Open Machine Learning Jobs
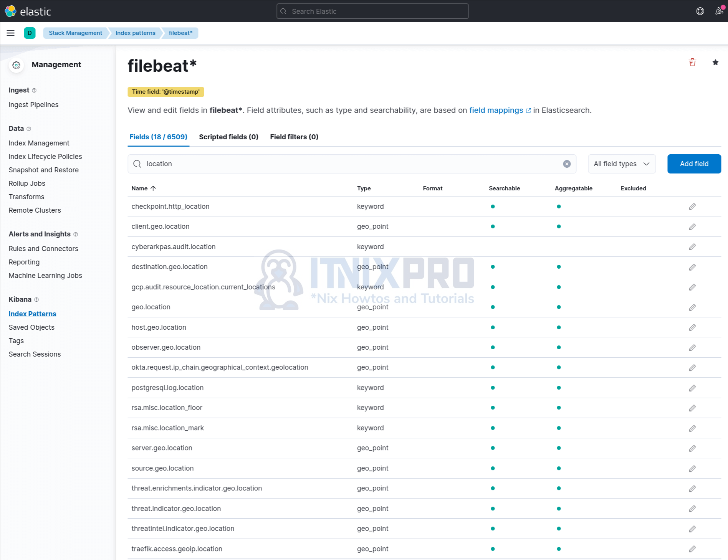The height and width of the screenshot is (560, 728). 45,276
